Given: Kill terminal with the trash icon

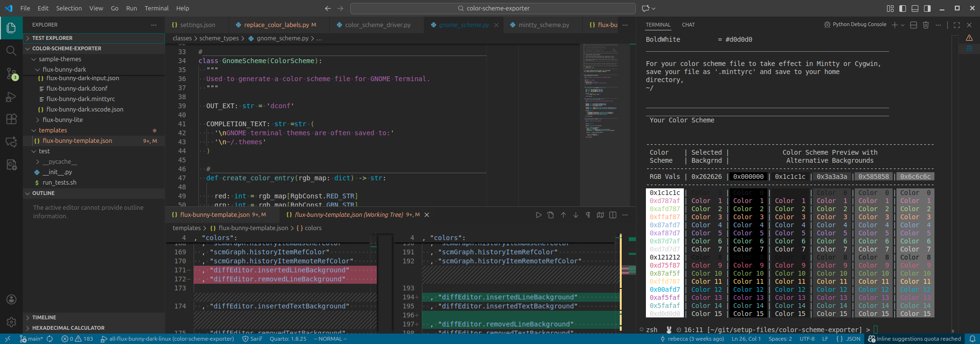Looking at the screenshot, I should (925, 25).
